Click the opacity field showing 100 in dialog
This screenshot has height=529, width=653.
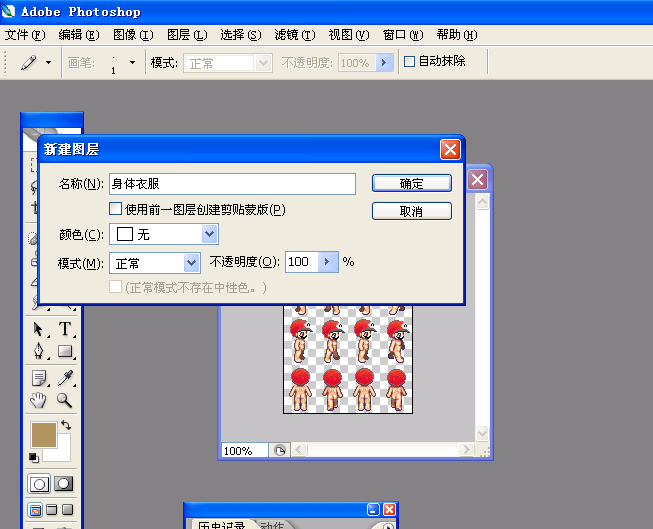click(302, 262)
